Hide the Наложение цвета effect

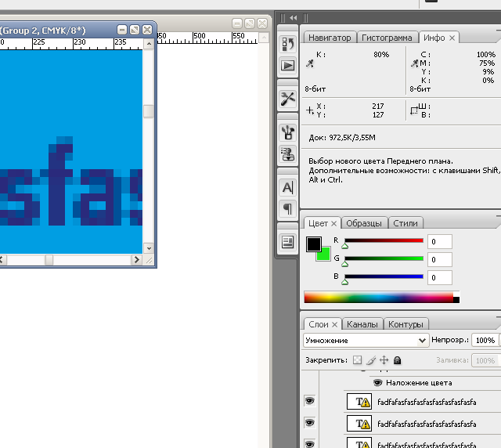coord(377,383)
